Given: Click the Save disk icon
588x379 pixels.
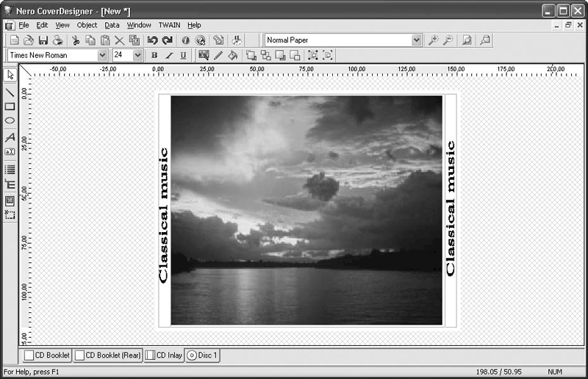Looking at the screenshot, I should click(43, 40).
